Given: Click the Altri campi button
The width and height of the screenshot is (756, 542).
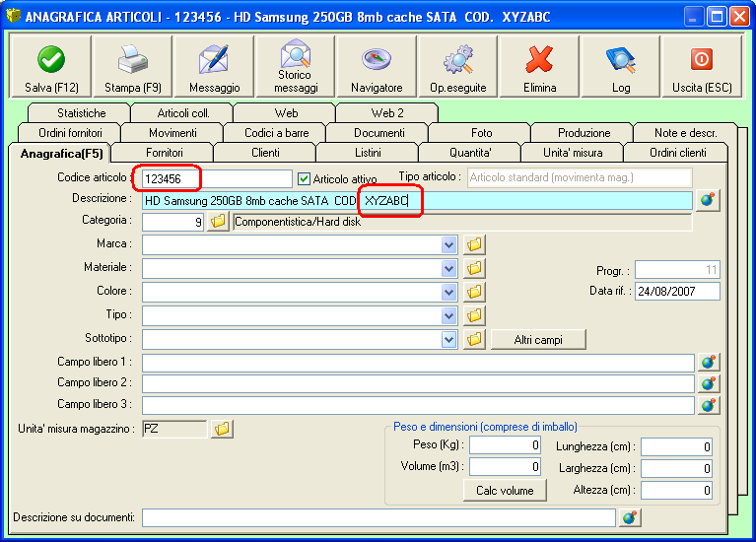Looking at the screenshot, I should (x=538, y=339).
